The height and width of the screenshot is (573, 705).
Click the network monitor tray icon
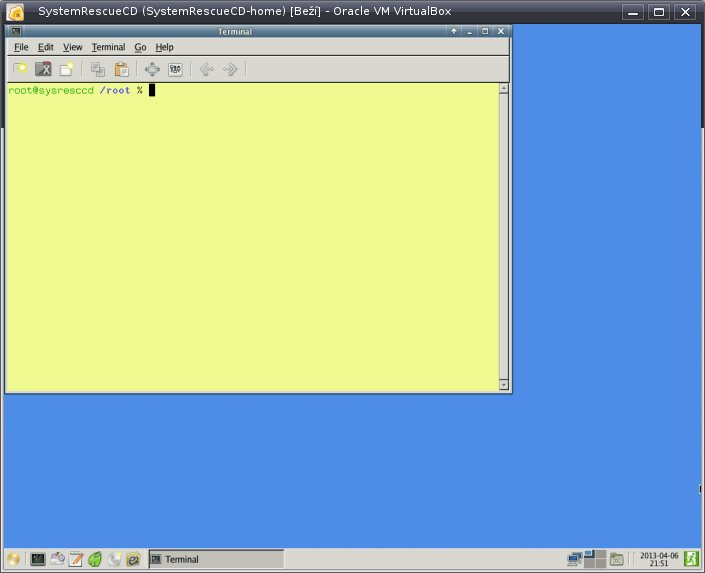coord(574,559)
